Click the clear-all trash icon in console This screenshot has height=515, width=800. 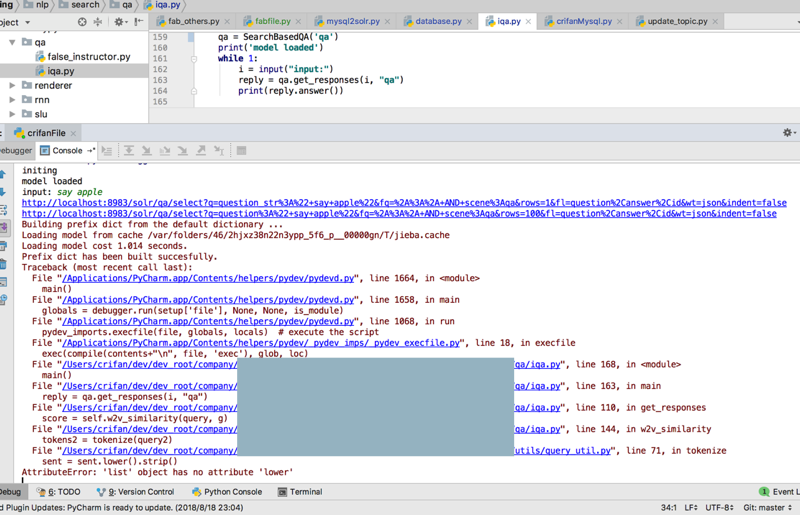coord(3,264)
